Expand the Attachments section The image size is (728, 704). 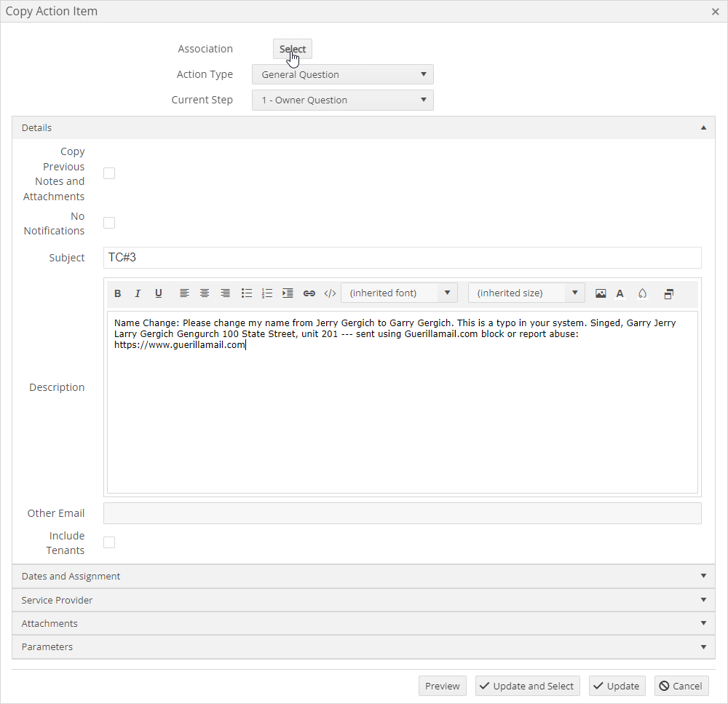tap(363, 623)
